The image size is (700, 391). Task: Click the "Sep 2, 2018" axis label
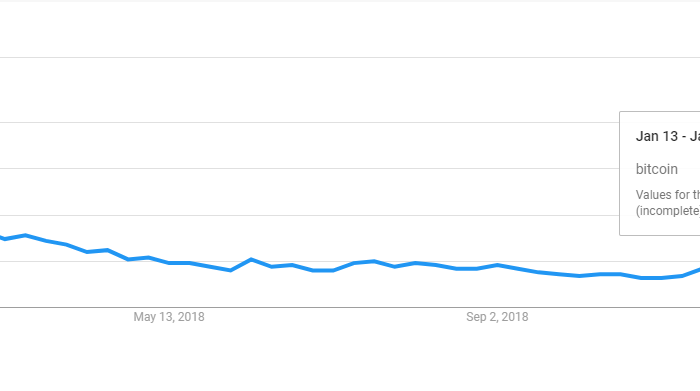(497, 317)
